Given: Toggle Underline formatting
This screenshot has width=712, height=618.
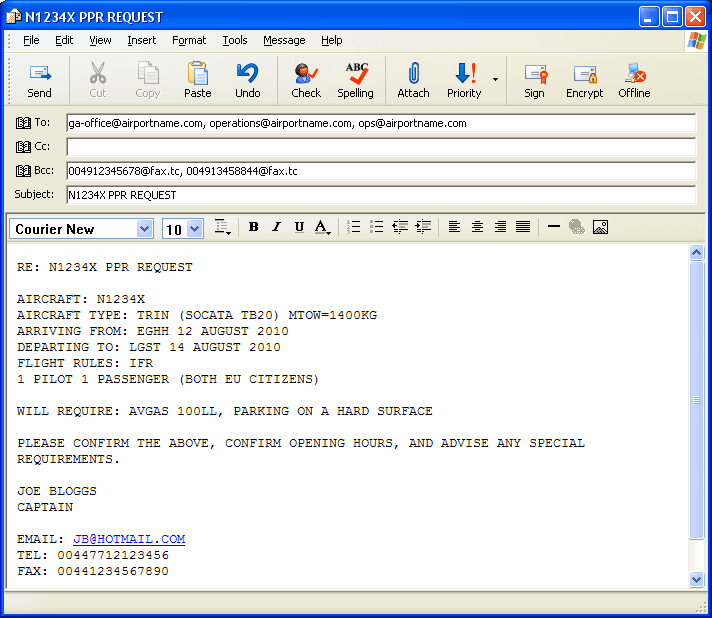Looking at the screenshot, I should click(299, 227).
